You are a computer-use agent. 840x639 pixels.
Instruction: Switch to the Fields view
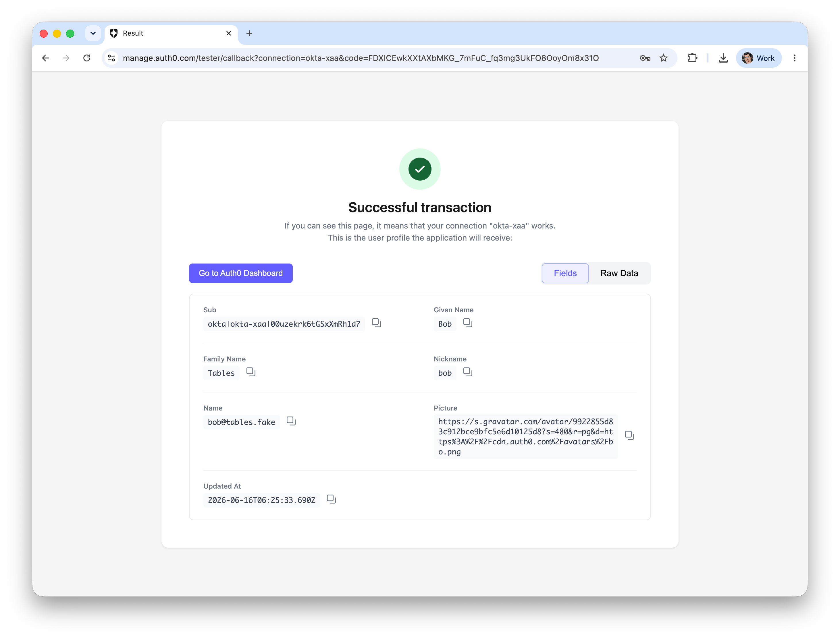565,273
